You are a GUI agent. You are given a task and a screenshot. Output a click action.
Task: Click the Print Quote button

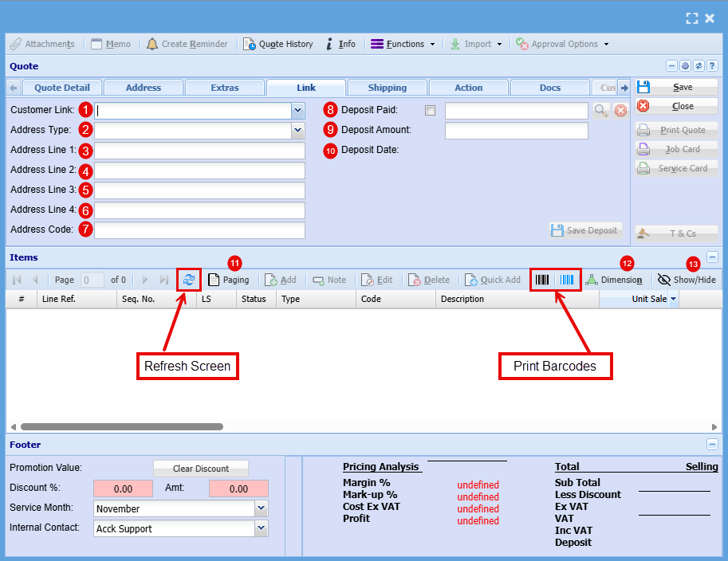tap(676, 131)
